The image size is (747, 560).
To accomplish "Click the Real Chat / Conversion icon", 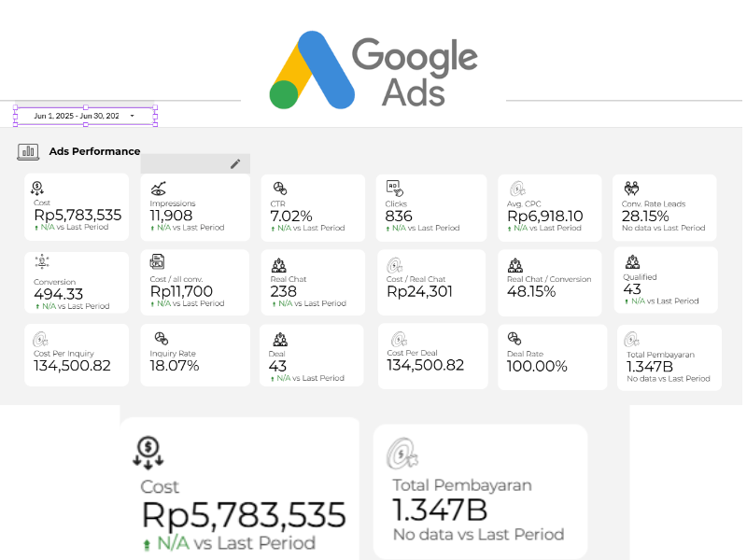I will coord(515,265).
